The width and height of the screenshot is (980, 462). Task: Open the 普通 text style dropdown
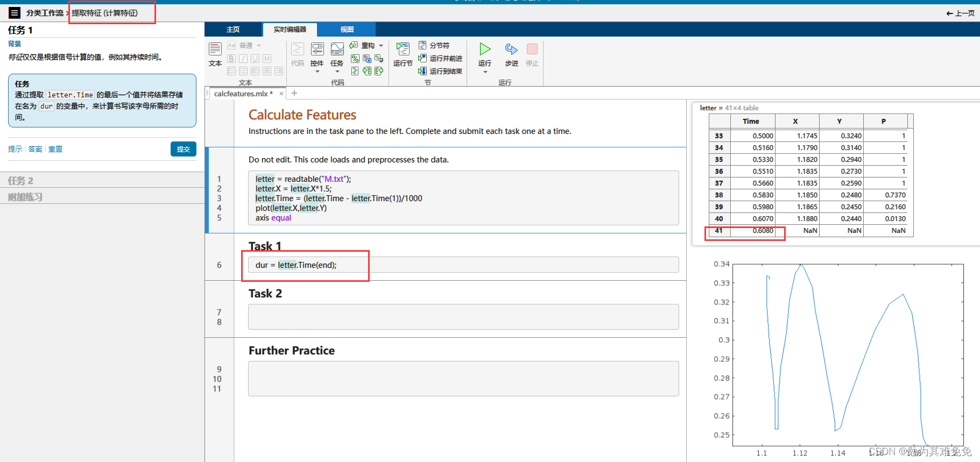(x=250, y=46)
